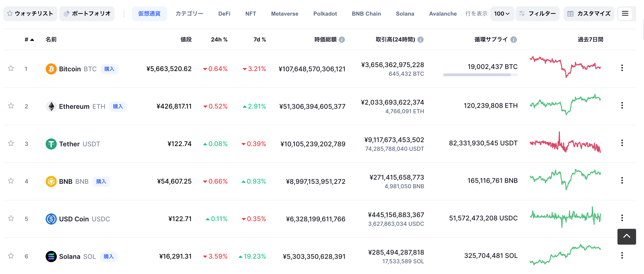This screenshot has width=644, height=274.
Task: Open Solana 7-day sparkline chart
Action: coord(565,255)
